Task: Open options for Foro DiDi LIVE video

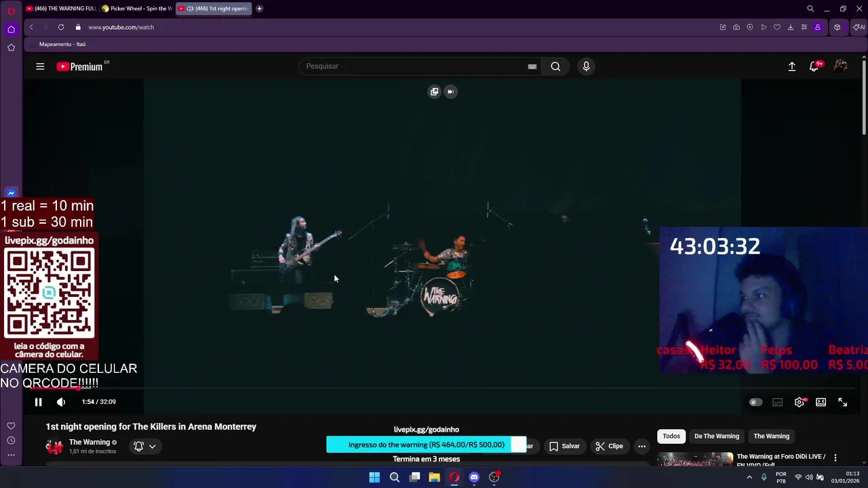Action: click(x=835, y=458)
